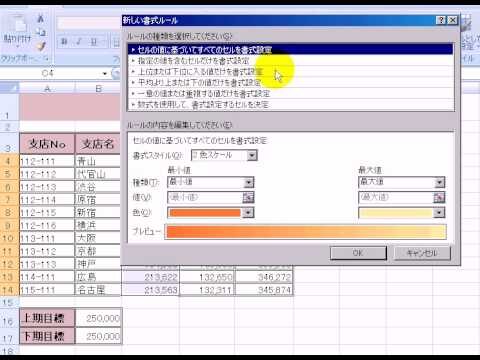Viewport: 480px width, 360px height.
Task: Select rule 一意の値または重複する値だけを書式設定
Action: [x=290, y=94]
